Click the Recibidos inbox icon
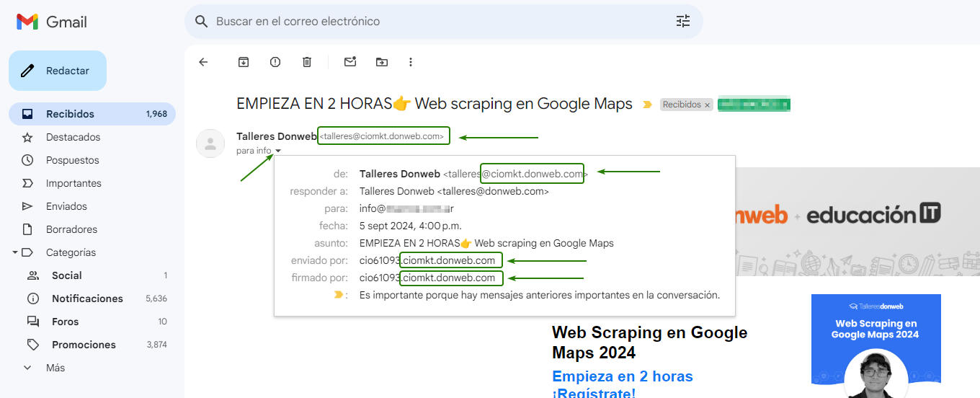 pos(27,114)
